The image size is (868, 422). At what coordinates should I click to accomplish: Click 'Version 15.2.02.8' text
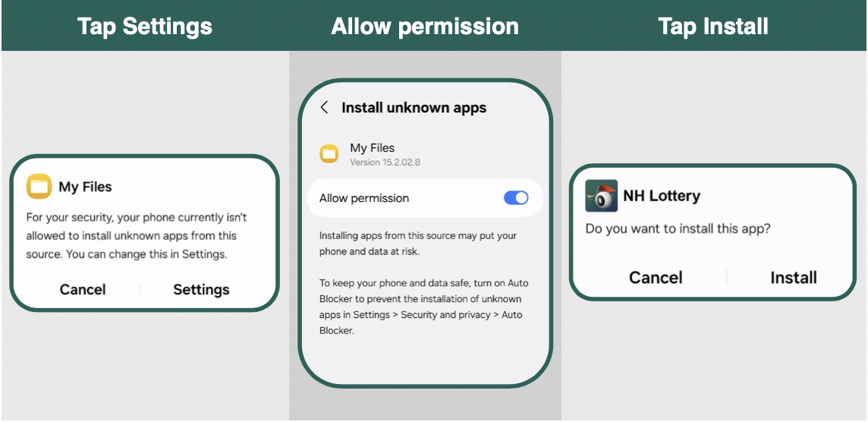(x=386, y=163)
